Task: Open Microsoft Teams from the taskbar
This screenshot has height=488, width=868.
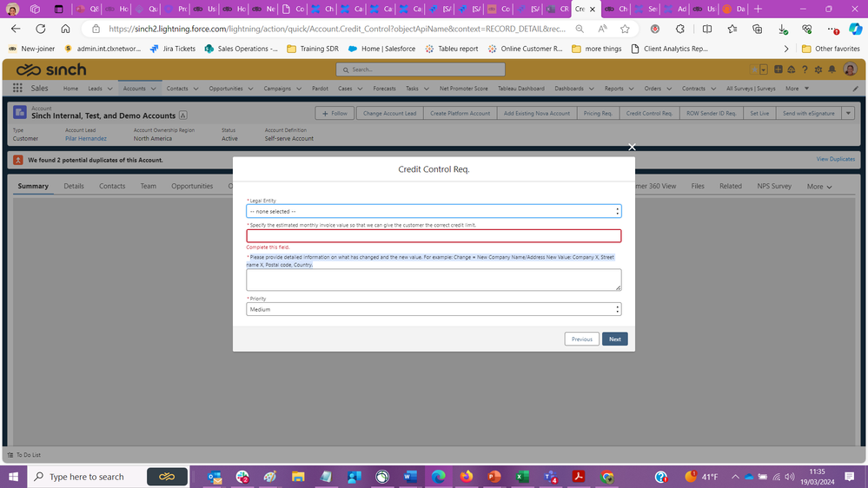Action: coord(550,477)
